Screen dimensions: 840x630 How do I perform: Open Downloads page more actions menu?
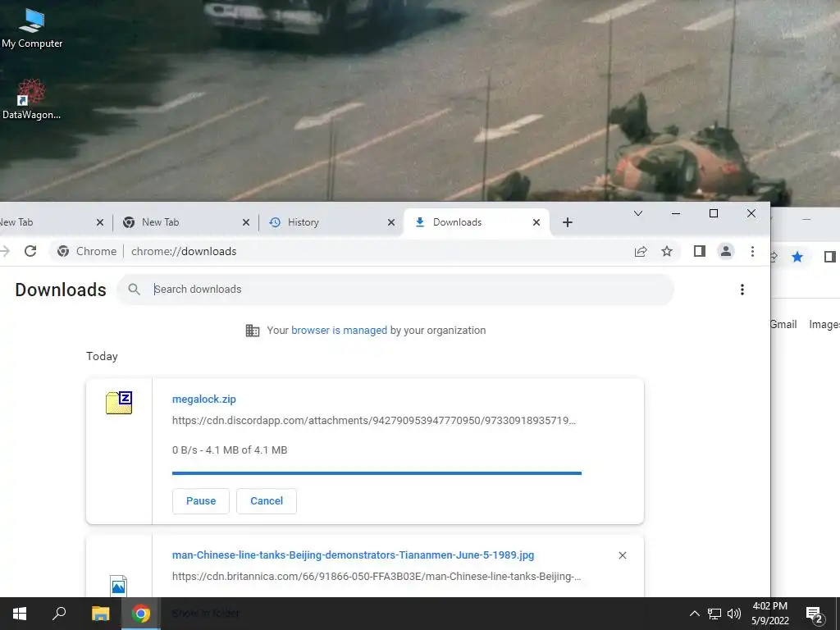click(x=742, y=290)
